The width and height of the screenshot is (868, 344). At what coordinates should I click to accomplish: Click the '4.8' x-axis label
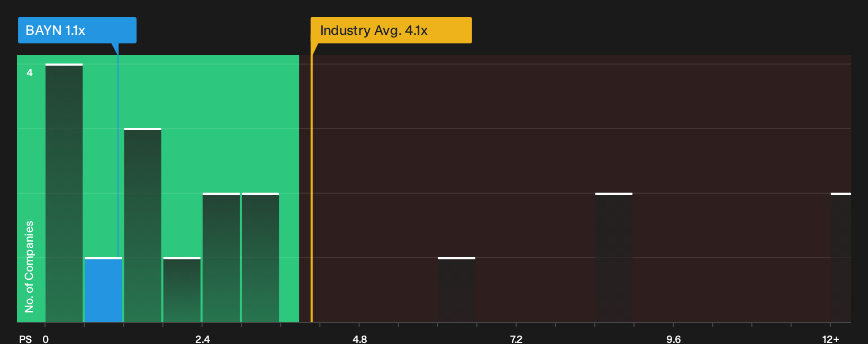pos(360,339)
